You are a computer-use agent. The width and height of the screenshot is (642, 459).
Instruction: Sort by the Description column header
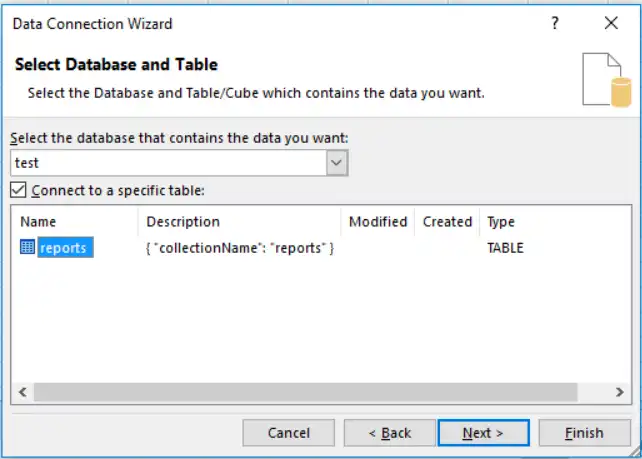click(x=183, y=222)
